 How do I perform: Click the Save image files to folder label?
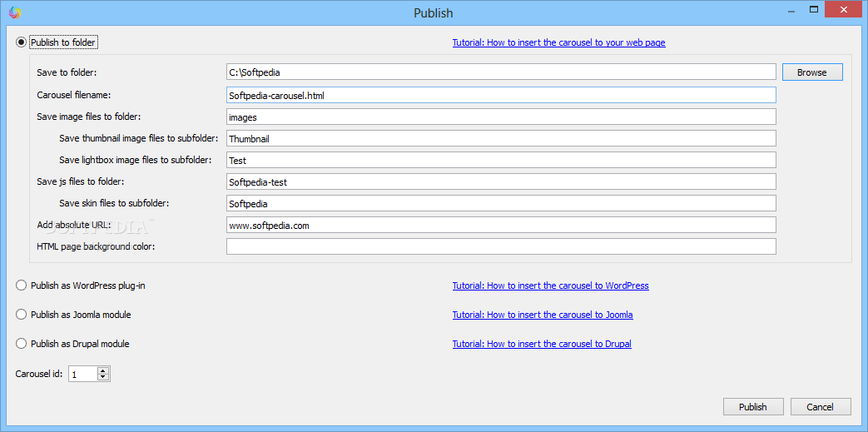click(88, 117)
